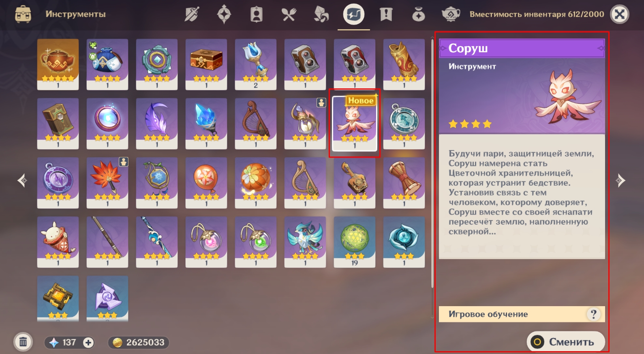Choose the blue crystal torch gadget
Viewport: 644px width, 354px height.
206,124
